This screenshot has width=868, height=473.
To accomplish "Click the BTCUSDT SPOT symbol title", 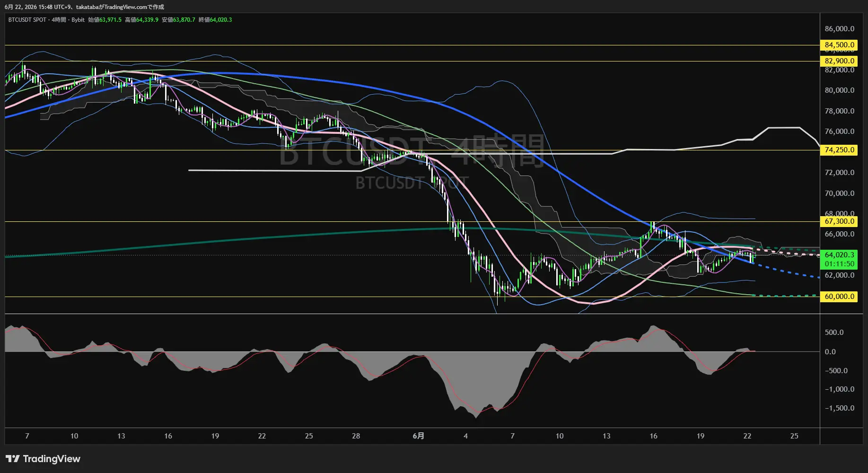I will click(27, 20).
